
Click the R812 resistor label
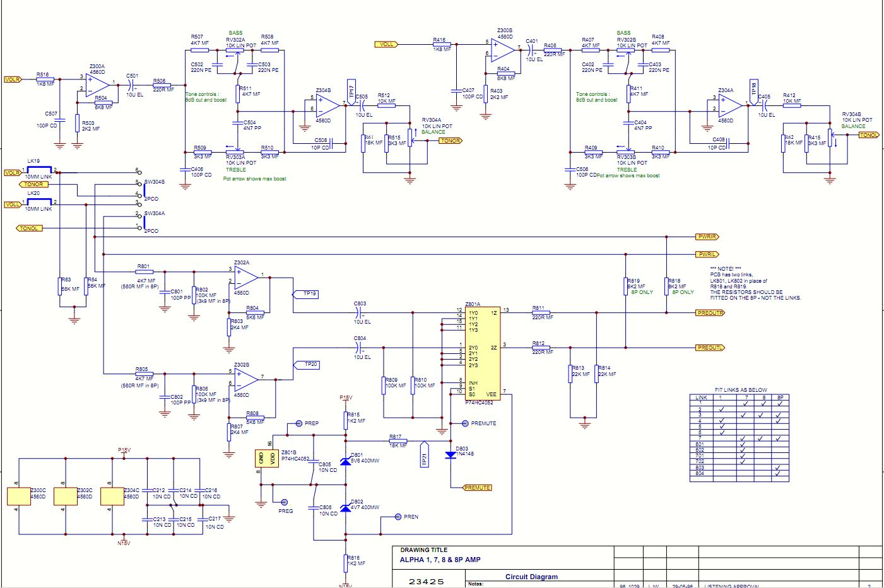538,343
